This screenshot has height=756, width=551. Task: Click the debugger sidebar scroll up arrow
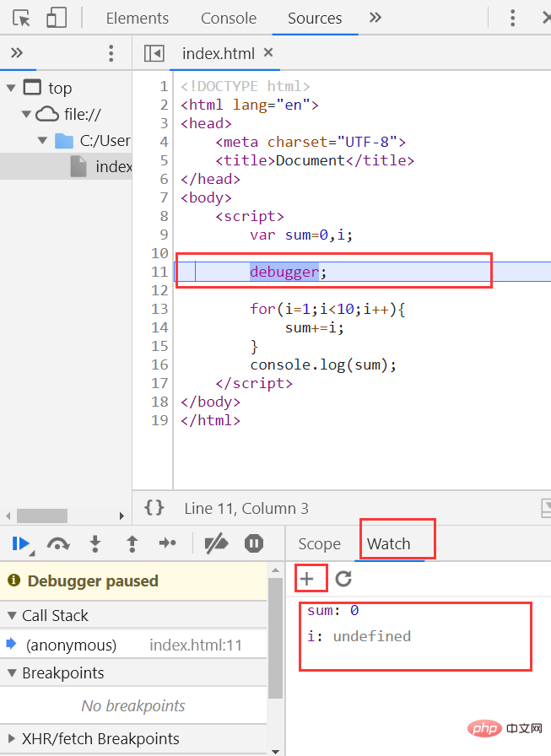tap(275, 570)
